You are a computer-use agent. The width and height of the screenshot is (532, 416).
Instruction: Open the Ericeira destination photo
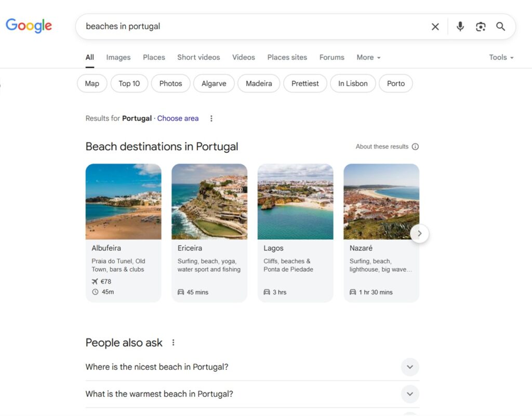coord(209,201)
